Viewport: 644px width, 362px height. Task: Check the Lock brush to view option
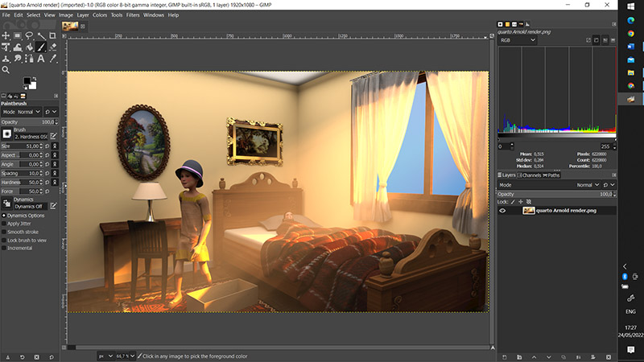tap(3, 241)
